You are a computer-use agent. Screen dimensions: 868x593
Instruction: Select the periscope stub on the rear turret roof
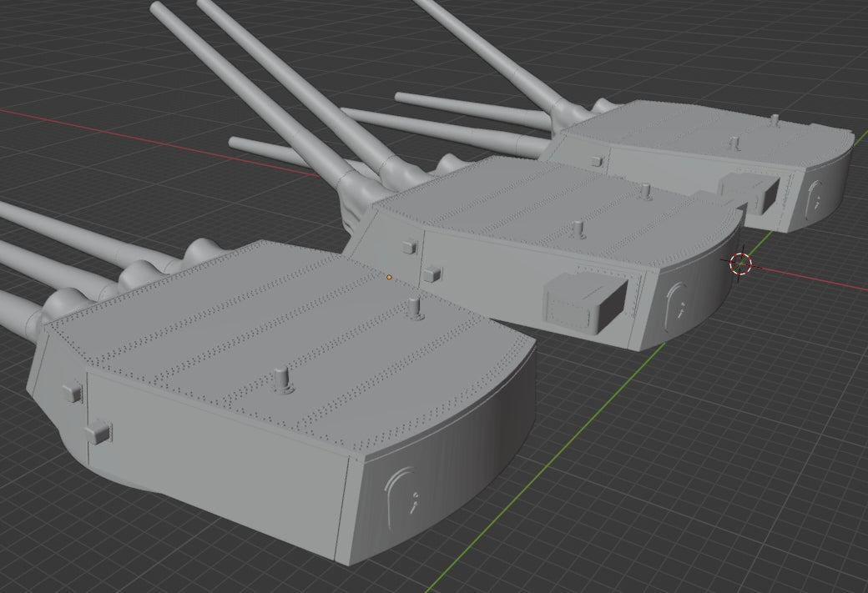pos(735,140)
